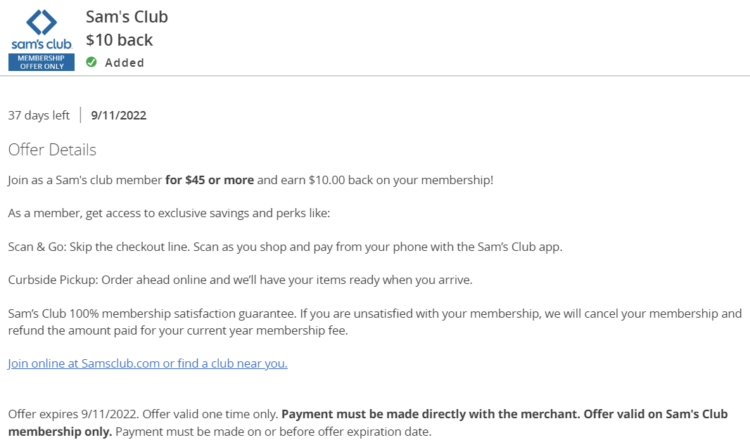Click the Membership Offer Only blue badge

41,62
